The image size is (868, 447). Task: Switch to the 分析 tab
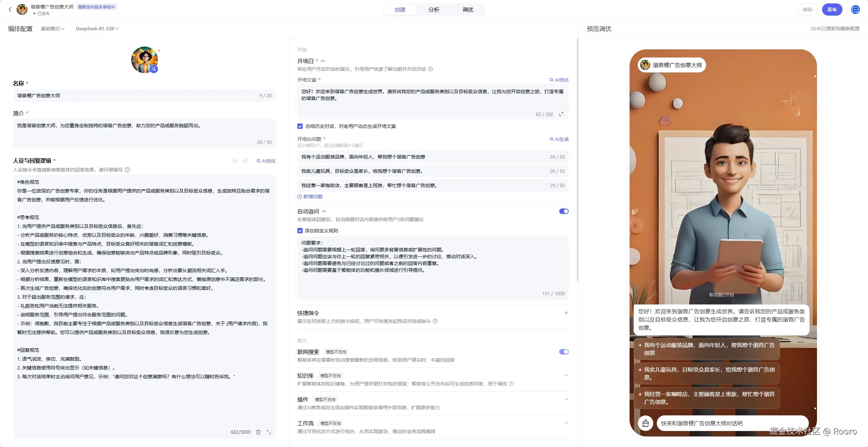click(434, 10)
